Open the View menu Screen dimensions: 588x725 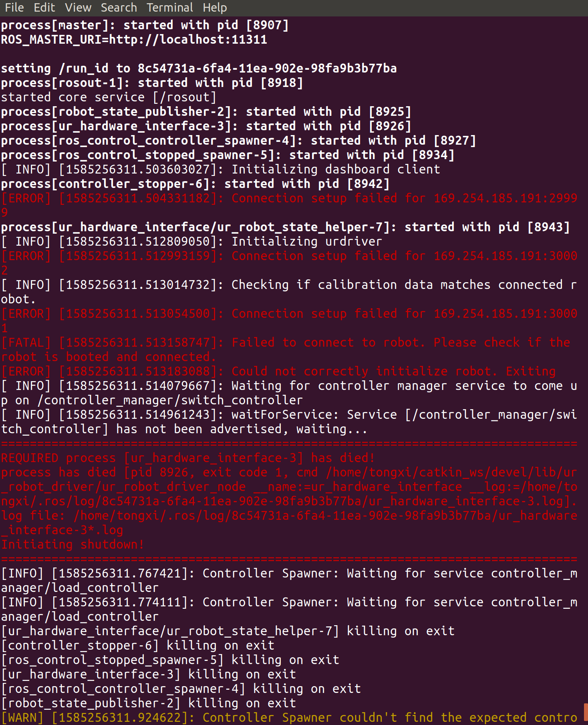click(78, 8)
